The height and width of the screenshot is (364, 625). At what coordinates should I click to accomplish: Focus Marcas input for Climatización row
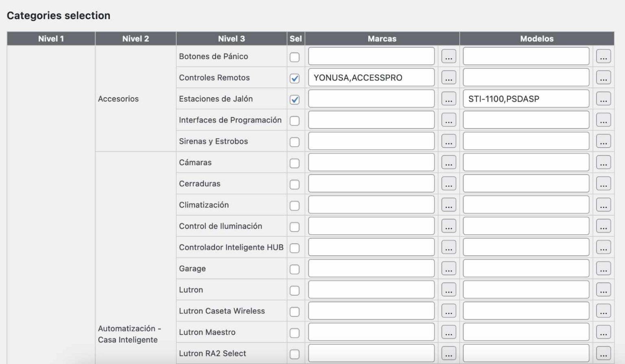[371, 205]
